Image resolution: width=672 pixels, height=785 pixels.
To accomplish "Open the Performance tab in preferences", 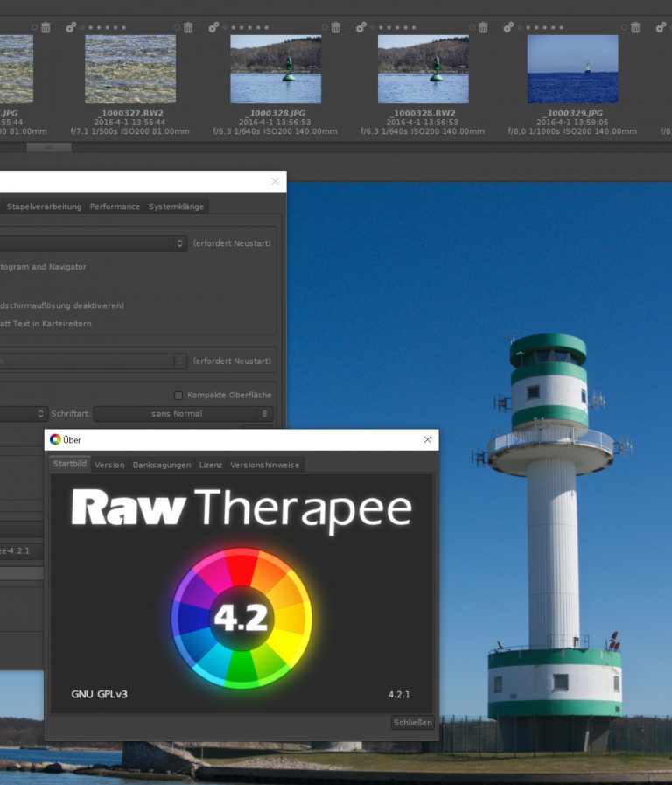I will (x=115, y=207).
